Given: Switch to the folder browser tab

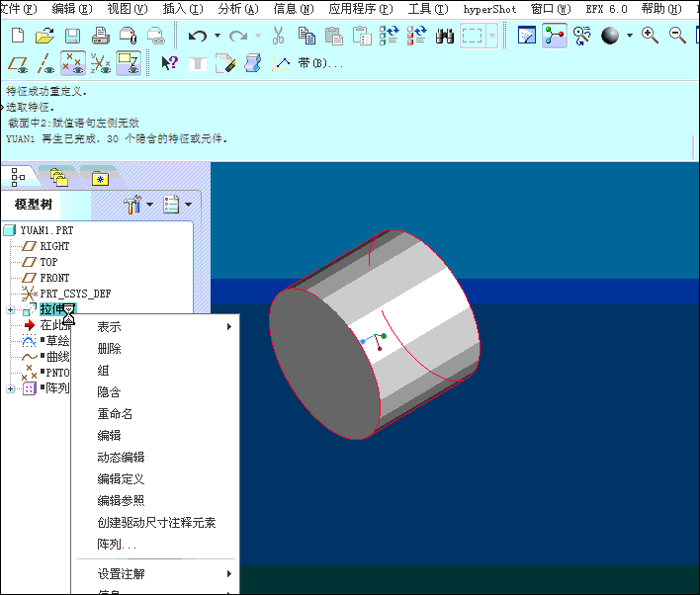Looking at the screenshot, I should pyautogui.click(x=59, y=177).
